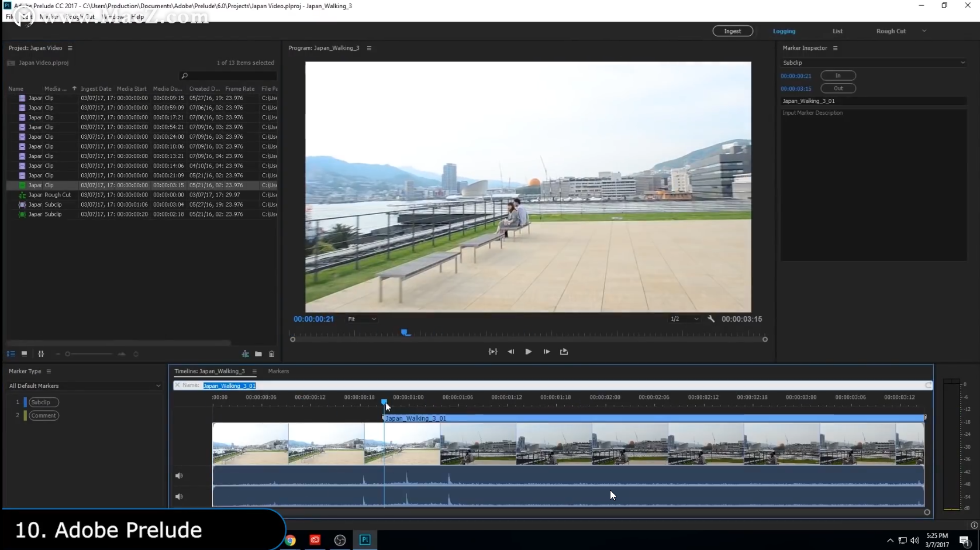The image size is (980, 550).
Task: Switch Project panel to thumbnail view
Action: [x=24, y=354]
